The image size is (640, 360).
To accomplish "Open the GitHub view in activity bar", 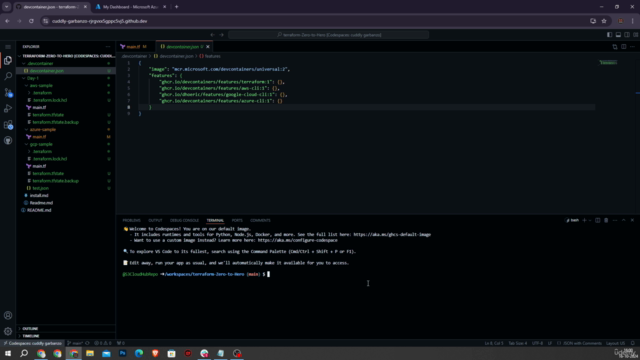I will point(8,140).
